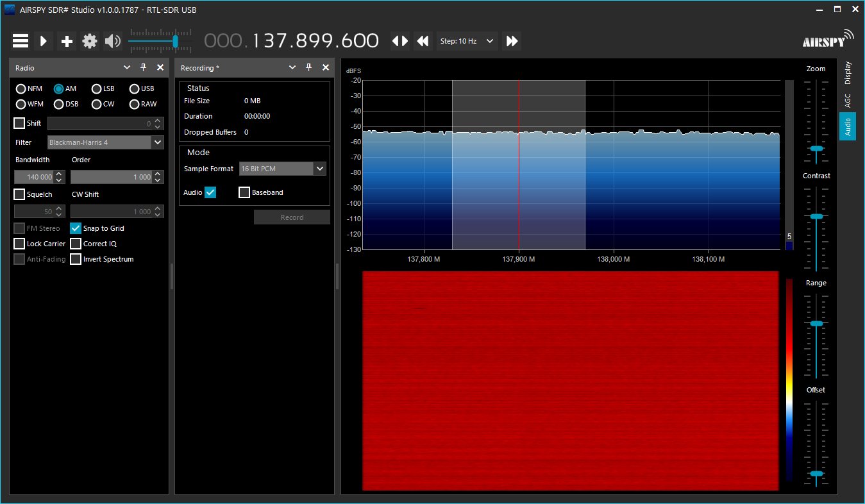Adjust the Offset slider
This screenshot has height=504, width=865.
pyautogui.click(x=816, y=474)
